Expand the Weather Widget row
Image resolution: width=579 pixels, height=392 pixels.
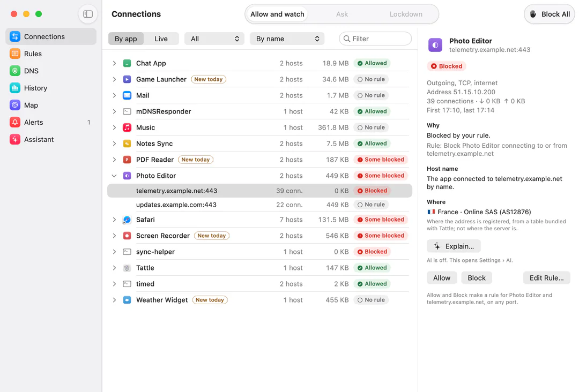(x=114, y=300)
